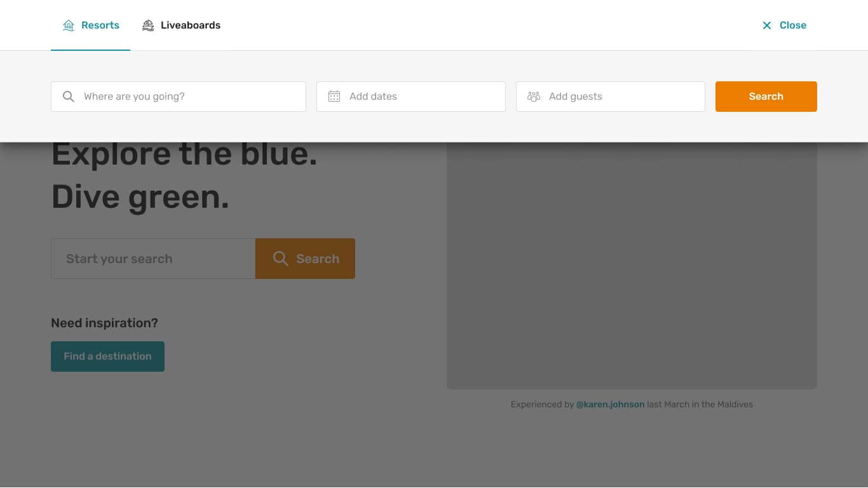Open the Add dates picker
This screenshot has height=488, width=868.
419,97
